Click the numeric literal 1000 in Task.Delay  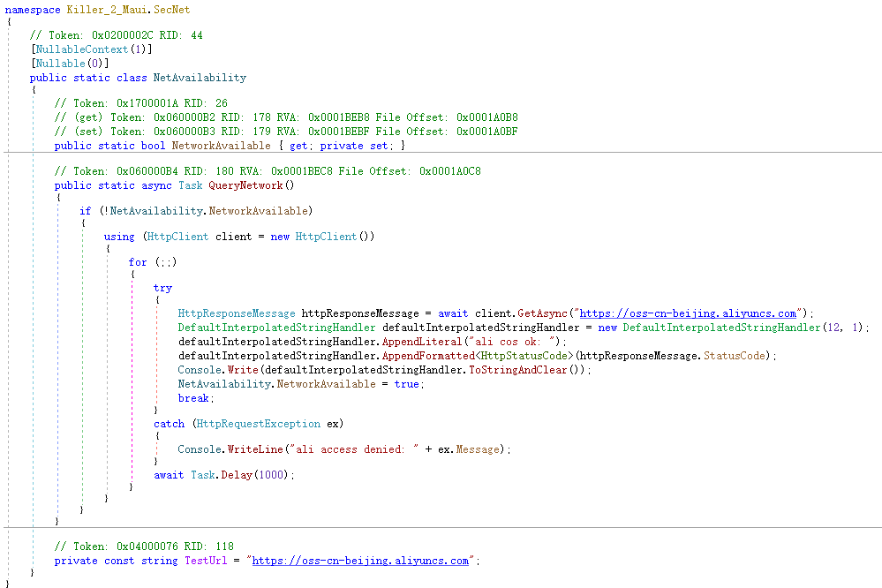click(x=270, y=475)
